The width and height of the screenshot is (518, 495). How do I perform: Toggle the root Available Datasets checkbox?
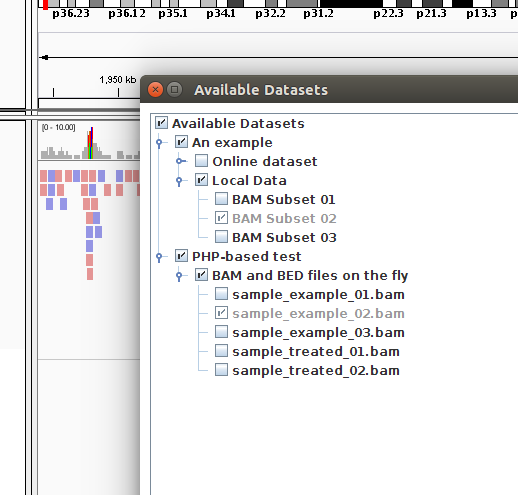(161, 123)
